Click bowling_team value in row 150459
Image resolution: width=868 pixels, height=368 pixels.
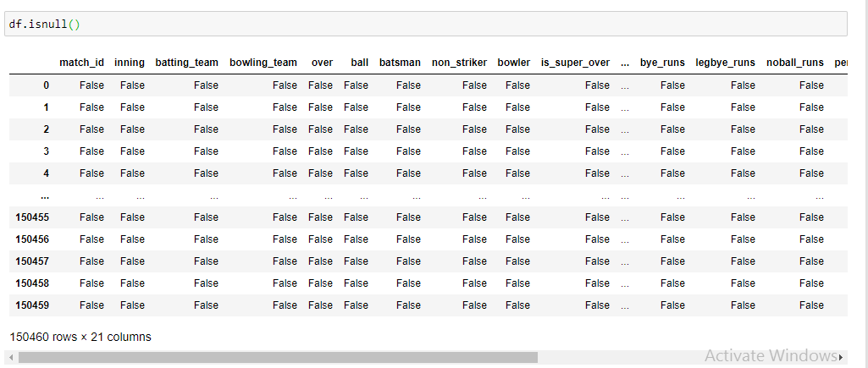coord(285,305)
